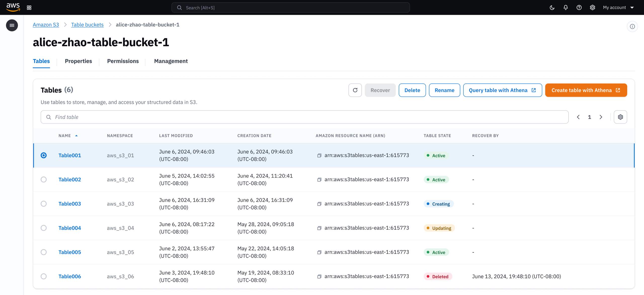Open the Table buckets breadcrumb link

pyautogui.click(x=87, y=25)
